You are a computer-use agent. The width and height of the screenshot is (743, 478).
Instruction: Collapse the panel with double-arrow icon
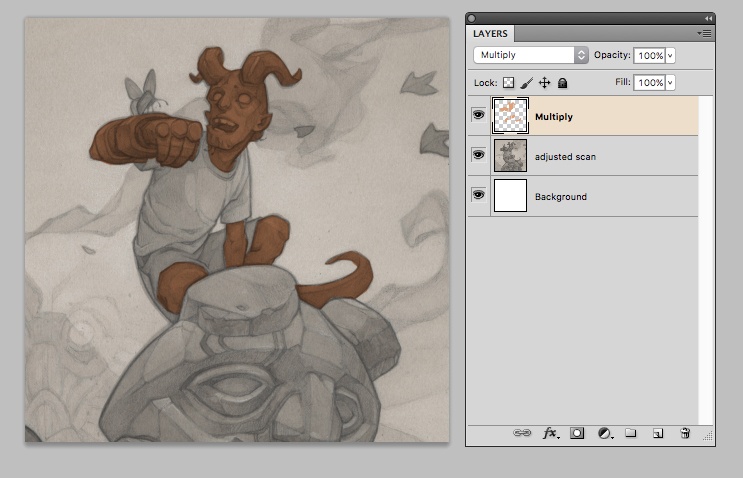(708, 18)
